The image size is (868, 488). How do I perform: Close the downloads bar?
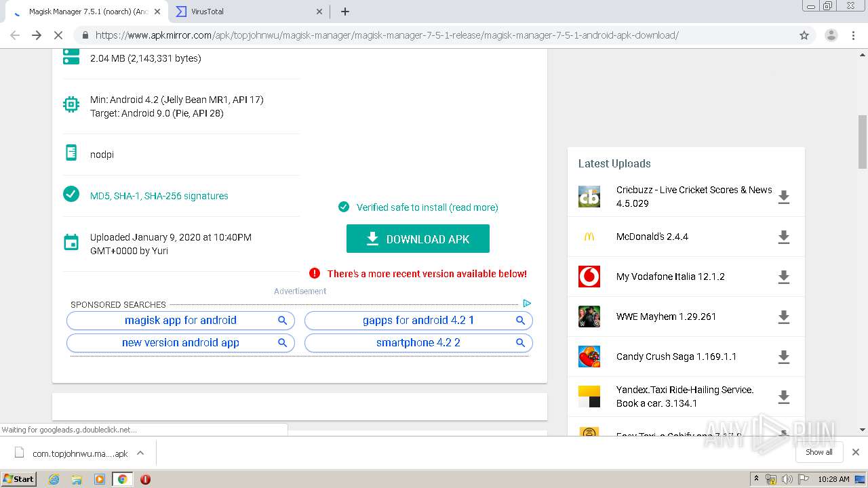(856, 452)
